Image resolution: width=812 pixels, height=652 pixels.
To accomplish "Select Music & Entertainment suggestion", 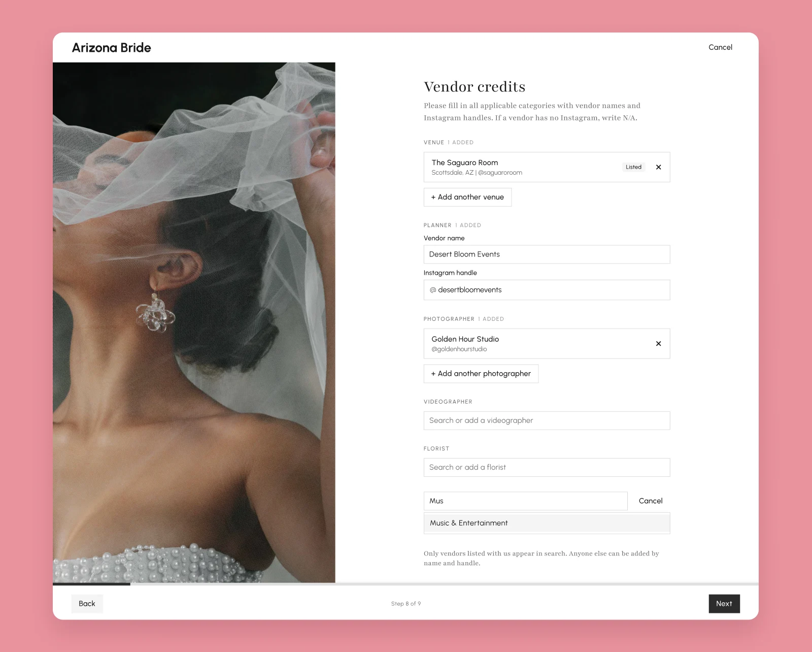I will (547, 523).
